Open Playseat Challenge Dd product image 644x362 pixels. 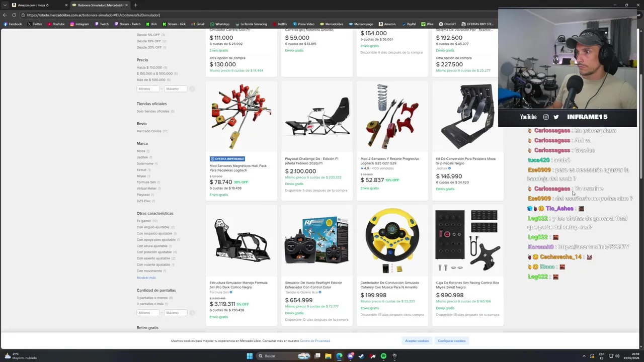coord(317,117)
